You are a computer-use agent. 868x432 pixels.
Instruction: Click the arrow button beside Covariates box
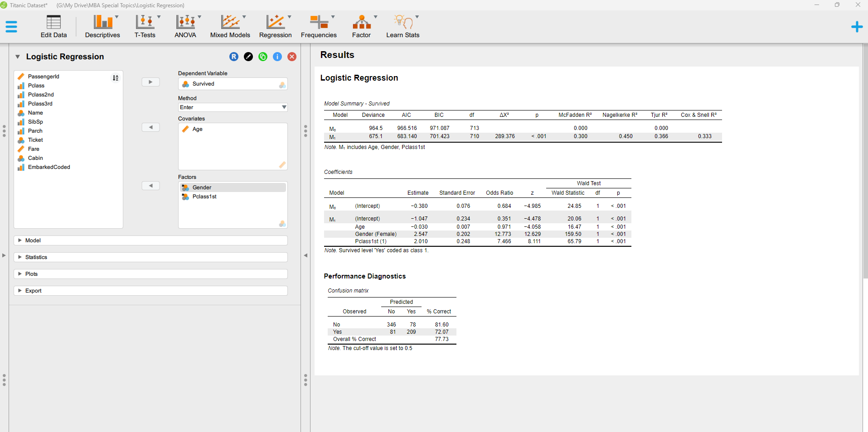150,127
